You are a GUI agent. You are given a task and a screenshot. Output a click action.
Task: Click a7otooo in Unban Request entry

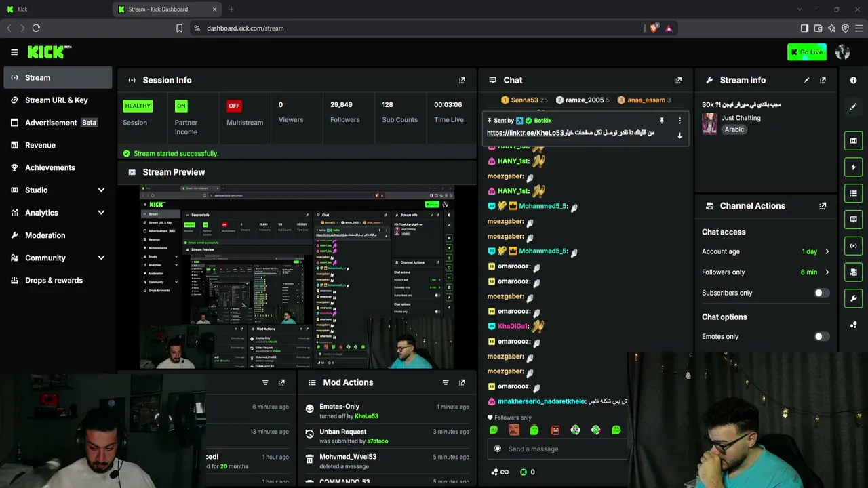click(x=378, y=441)
